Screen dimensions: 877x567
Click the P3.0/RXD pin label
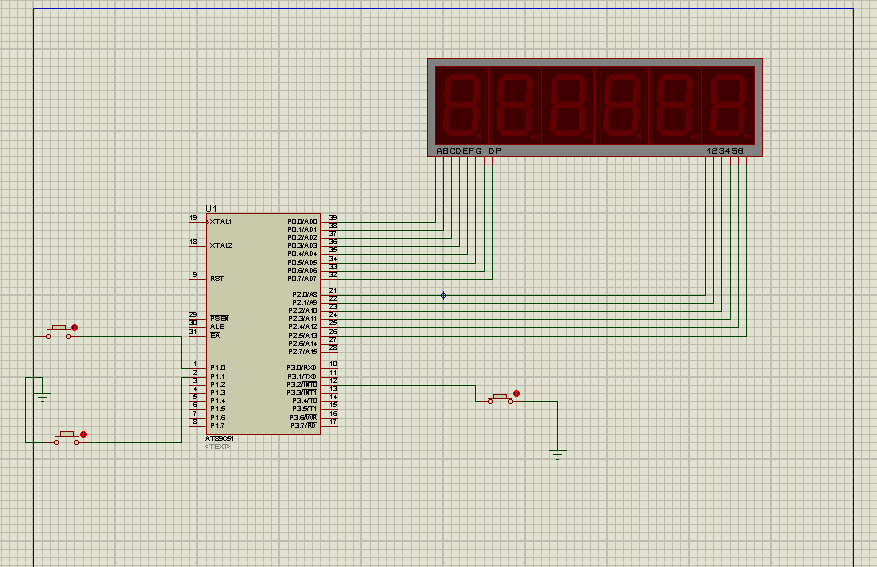coord(302,368)
